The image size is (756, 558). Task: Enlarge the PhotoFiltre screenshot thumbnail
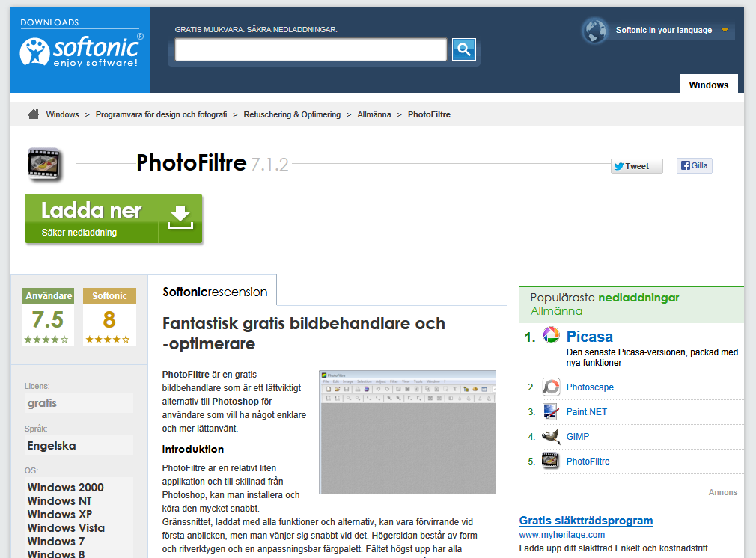(407, 432)
